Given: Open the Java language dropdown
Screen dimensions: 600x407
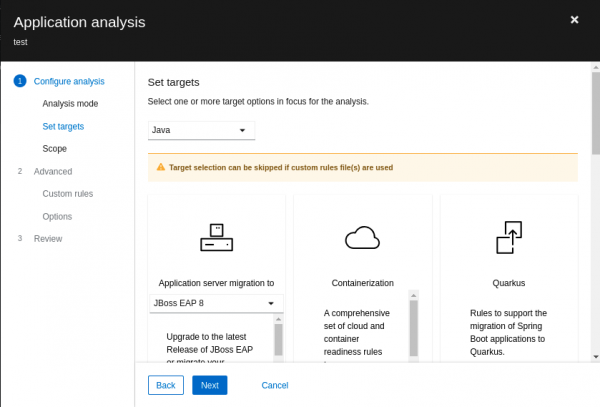Looking at the screenshot, I should 201,130.
